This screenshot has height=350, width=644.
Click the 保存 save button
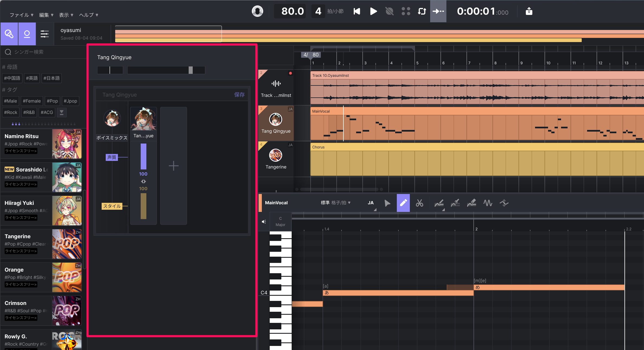pos(239,95)
